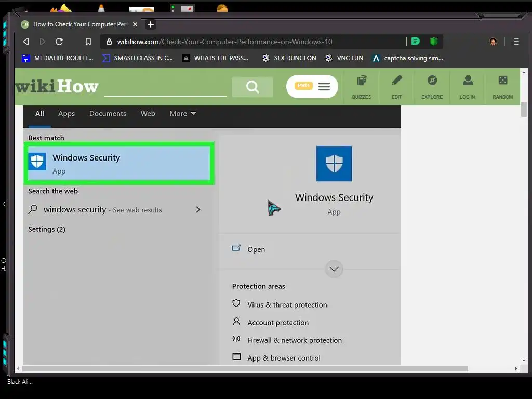Open the browser profile avatar

[x=493, y=42]
